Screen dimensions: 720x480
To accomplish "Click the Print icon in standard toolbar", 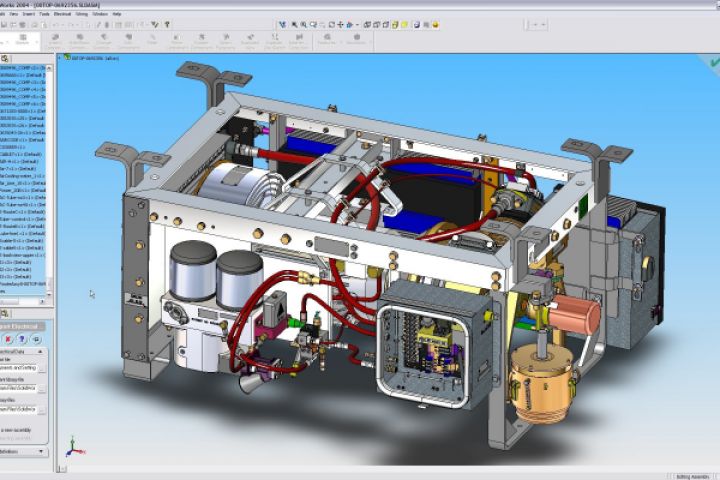I will (x=34, y=25).
